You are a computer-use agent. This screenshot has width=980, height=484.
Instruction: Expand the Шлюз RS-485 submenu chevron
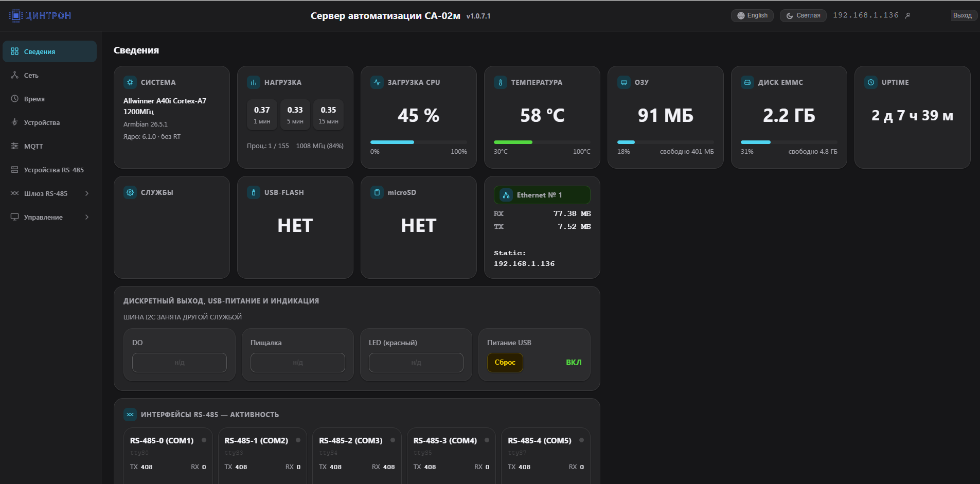(x=87, y=193)
